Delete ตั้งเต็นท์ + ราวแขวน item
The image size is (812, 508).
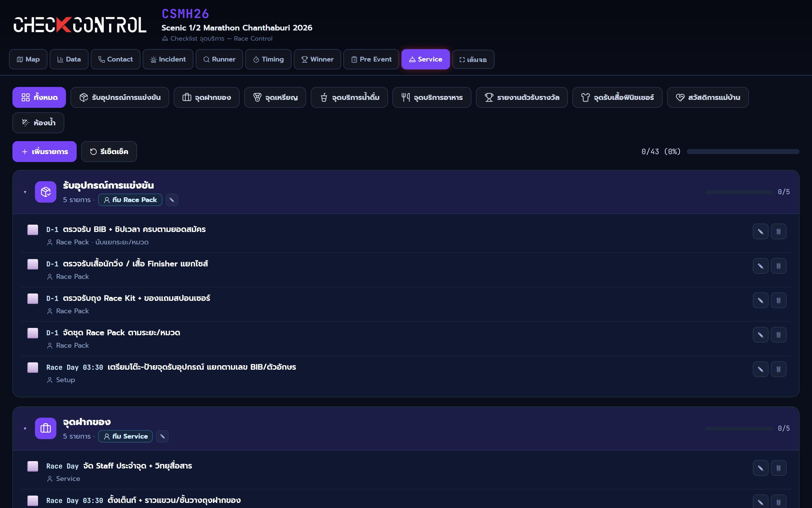[x=778, y=502]
